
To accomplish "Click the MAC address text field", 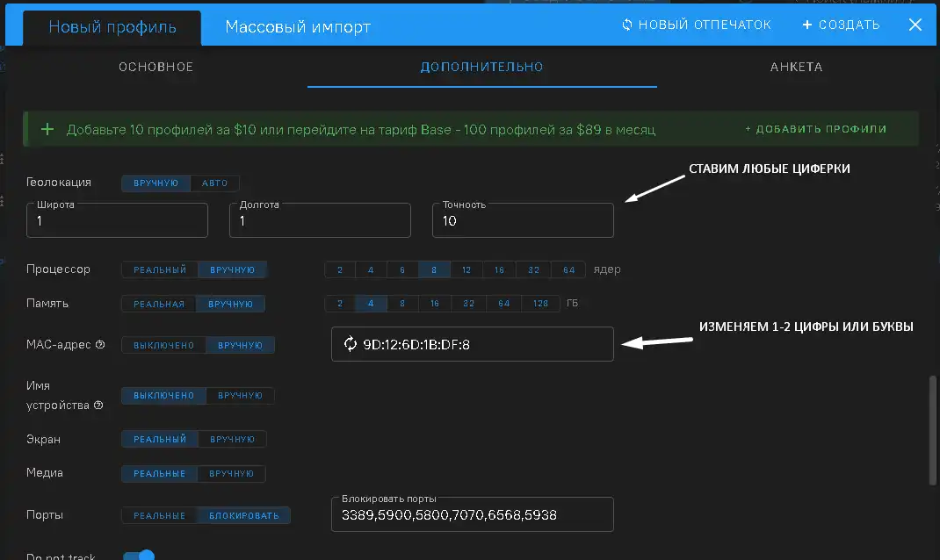I will point(473,344).
